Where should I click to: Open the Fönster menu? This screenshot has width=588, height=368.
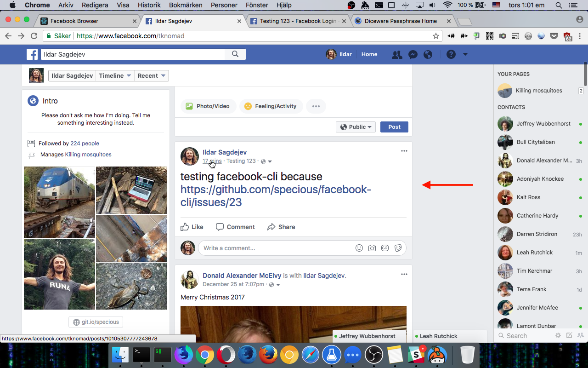[257, 5]
